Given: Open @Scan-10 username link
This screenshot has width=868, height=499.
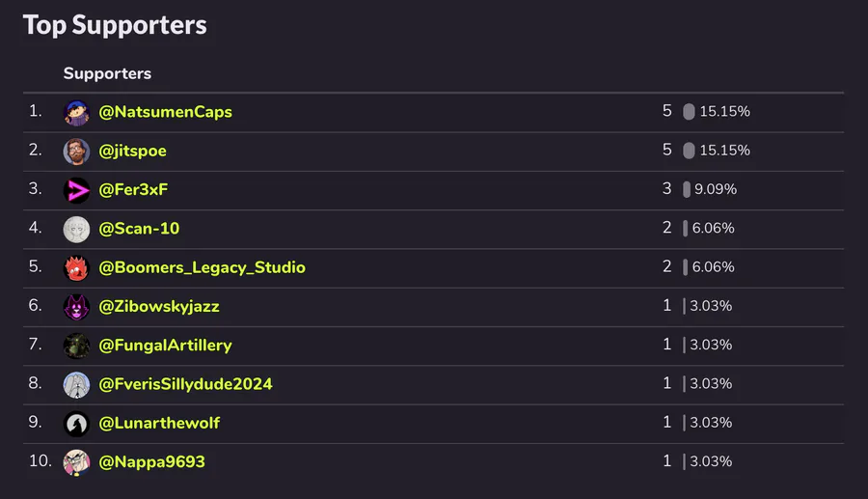Looking at the screenshot, I should (x=139, y=229).
